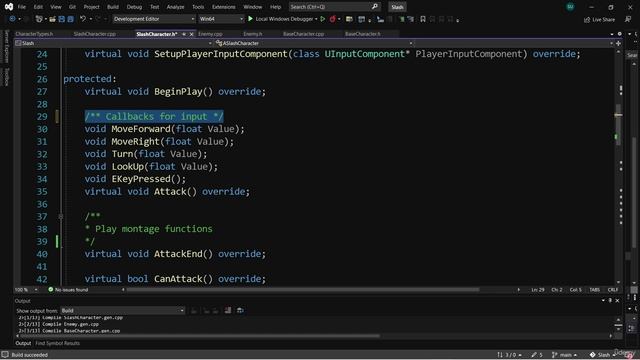Open the File menu
The height and width of the screenshot is (360, 640).
[x=22, y=7]
